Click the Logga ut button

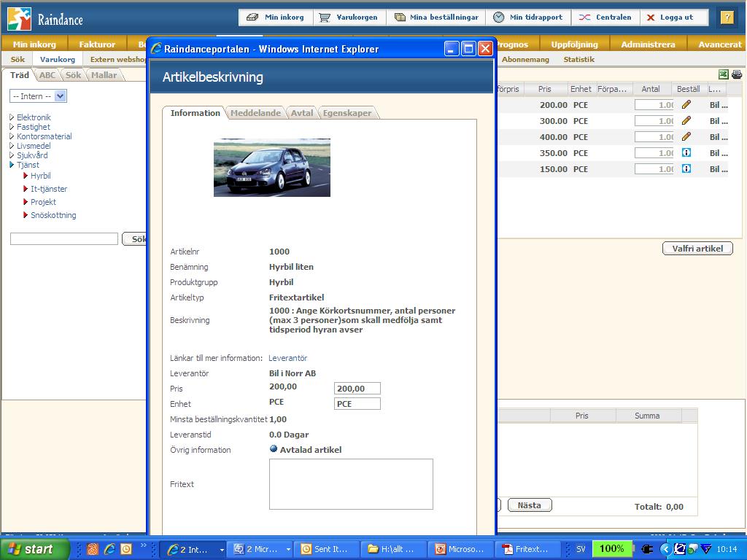click(x=670, y=17)
